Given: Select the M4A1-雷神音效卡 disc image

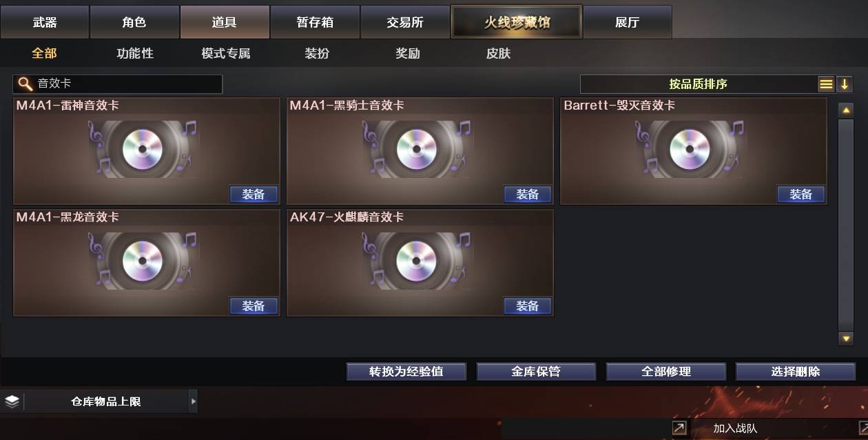Looking at the screenshot, I should 143,149.
